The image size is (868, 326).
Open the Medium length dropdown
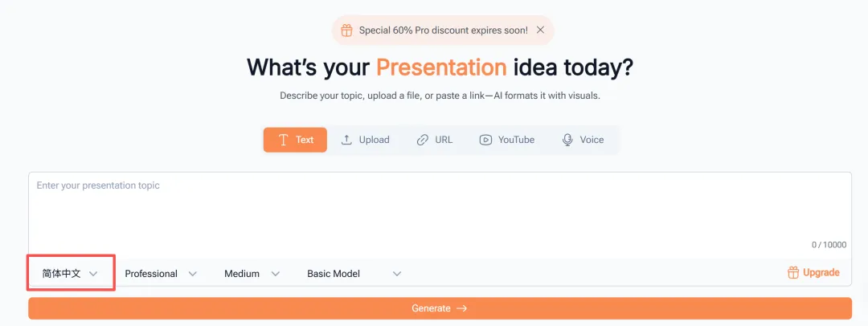[252, 274]
